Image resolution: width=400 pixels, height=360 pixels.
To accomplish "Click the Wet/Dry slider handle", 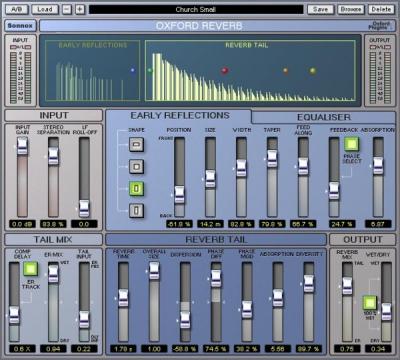I will 386,312.
